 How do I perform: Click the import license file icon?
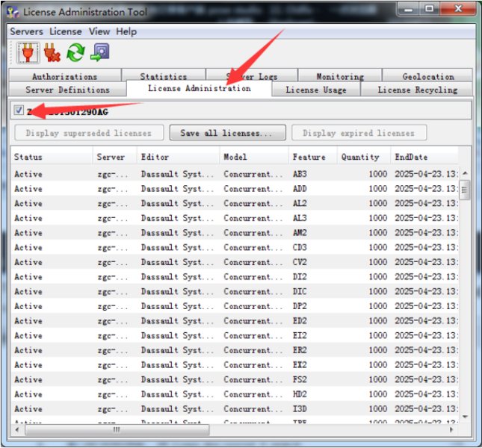click(x=99, y=52)
